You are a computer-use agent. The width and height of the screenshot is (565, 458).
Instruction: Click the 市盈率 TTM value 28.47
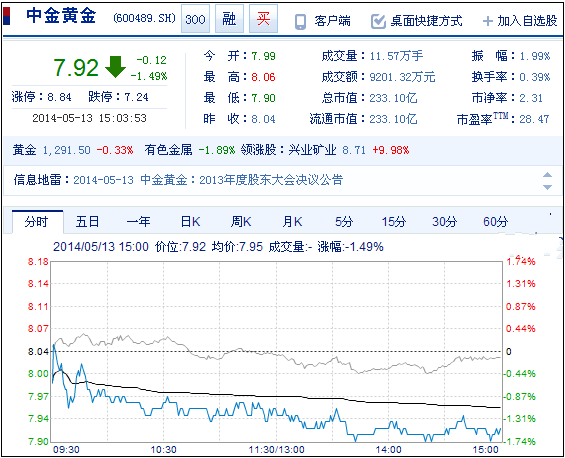[x=534, y=119]
